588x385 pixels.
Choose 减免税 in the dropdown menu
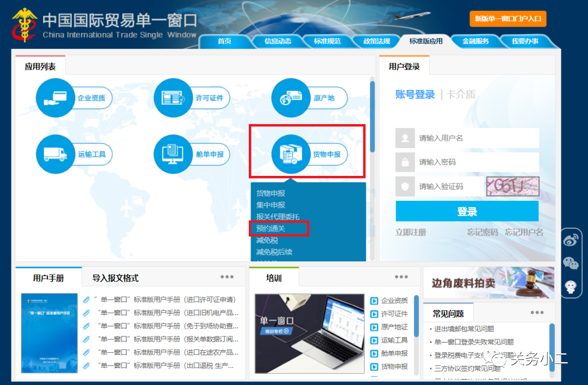point(267,240)
